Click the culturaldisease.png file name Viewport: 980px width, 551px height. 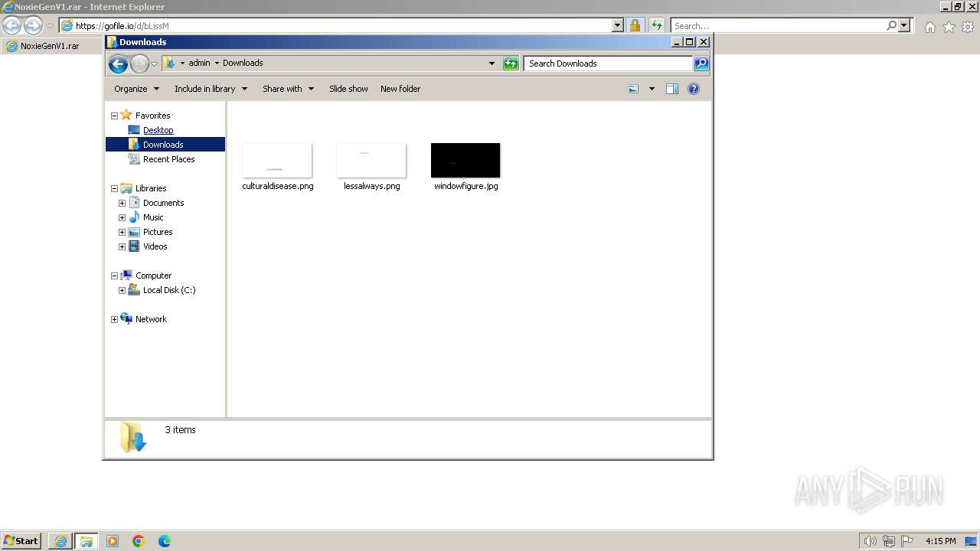click(x=278, y=186)
